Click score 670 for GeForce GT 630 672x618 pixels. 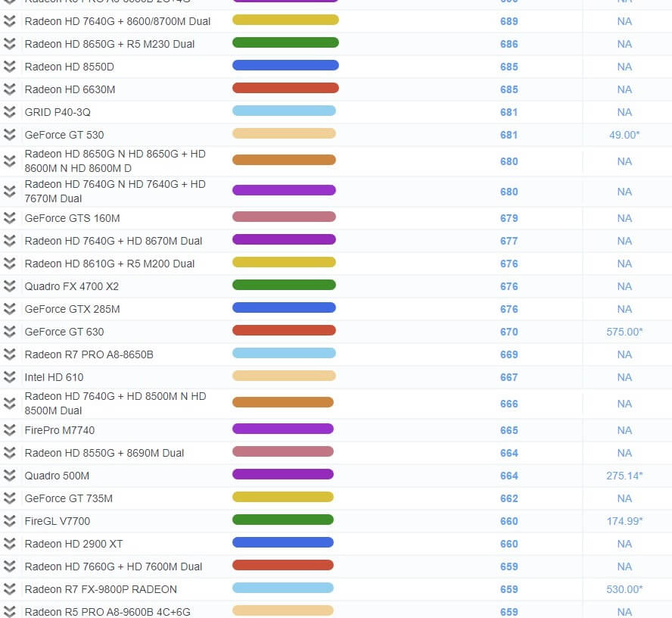coord(509,332)
